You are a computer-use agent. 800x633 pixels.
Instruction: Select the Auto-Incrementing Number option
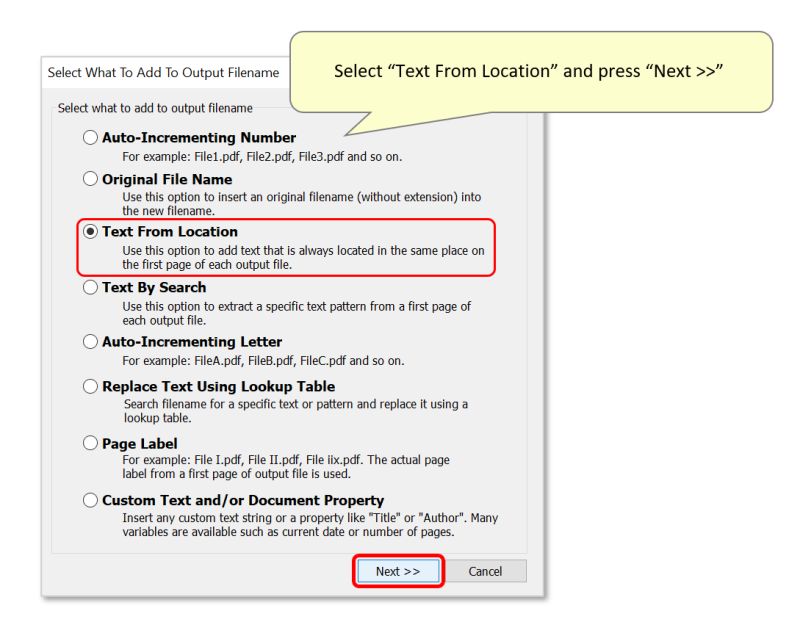pyautogui.click(x=91, y=137)
